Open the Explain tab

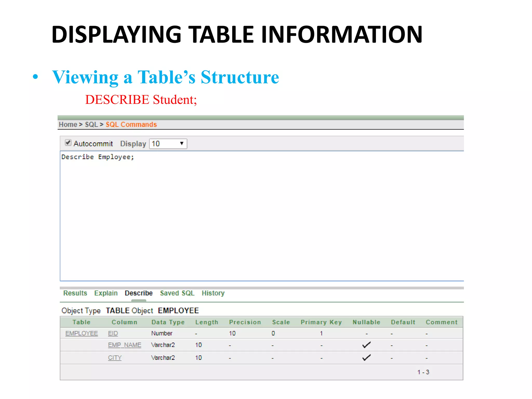coord(106,293)
